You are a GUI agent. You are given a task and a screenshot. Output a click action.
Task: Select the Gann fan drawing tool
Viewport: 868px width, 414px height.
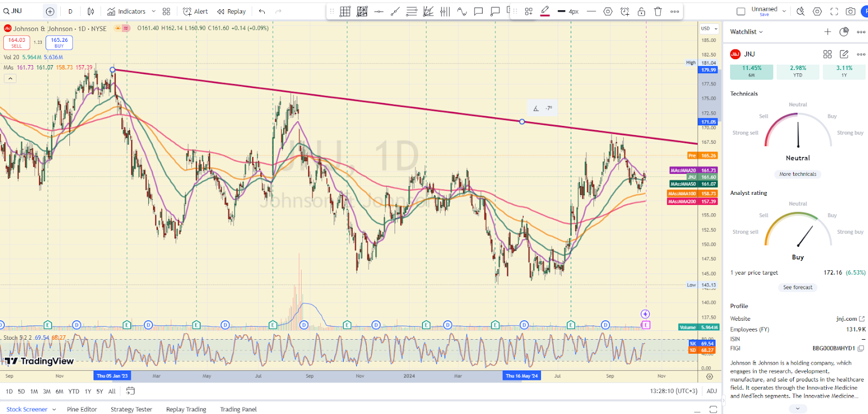429,11
